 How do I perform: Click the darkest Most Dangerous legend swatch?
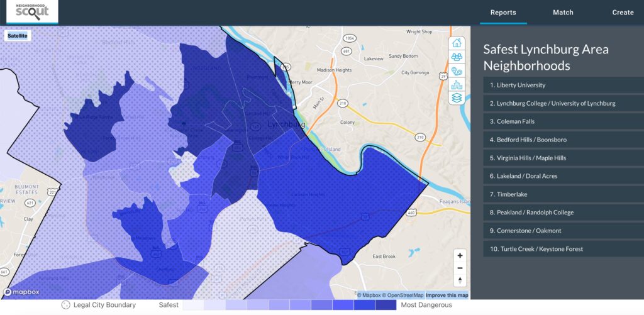click(x=386, y=305)
